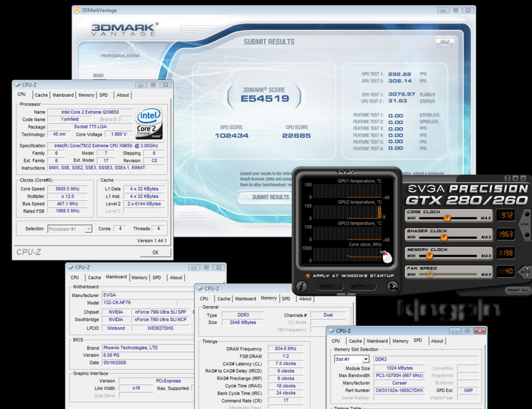This screenshot has width=532, height=409.
Task: Click the 3DMarkVantage title bar icon
Action: click(77, 10)
